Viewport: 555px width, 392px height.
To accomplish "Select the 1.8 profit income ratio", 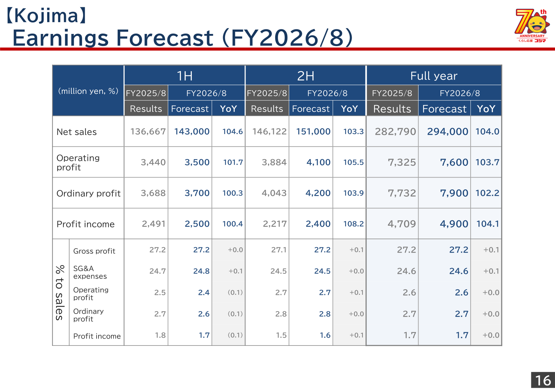I will tap(160, 335).
